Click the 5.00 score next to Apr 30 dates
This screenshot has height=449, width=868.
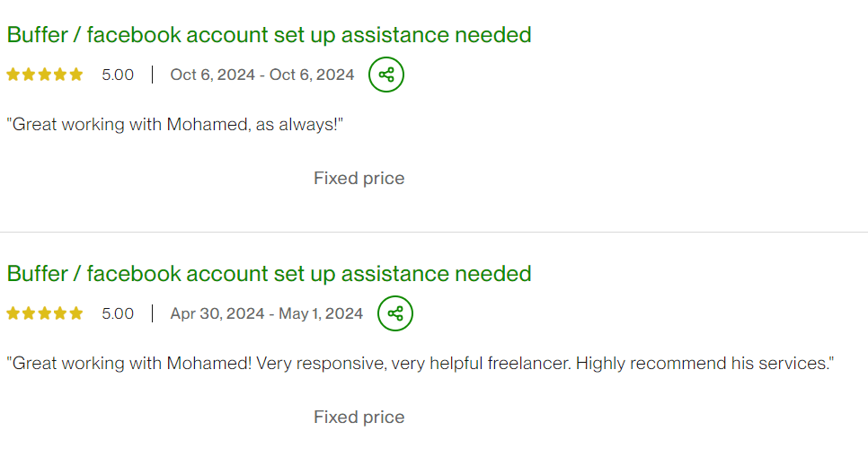click(118, 313)
